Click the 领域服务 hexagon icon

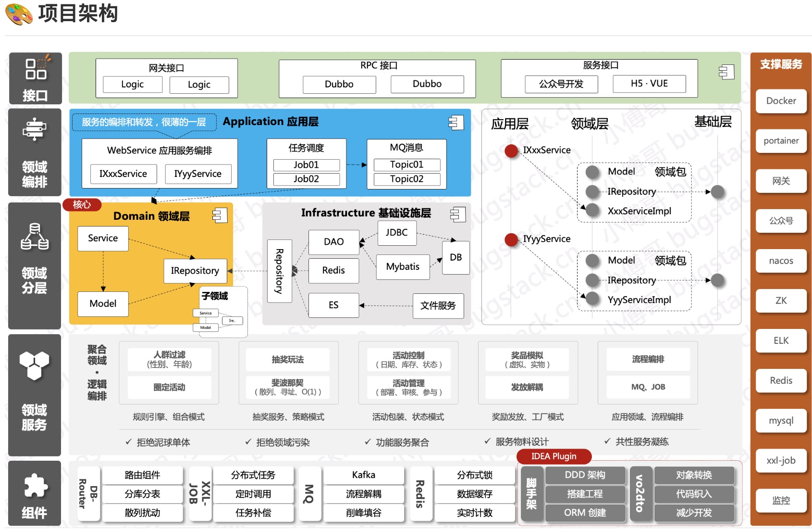[35, 365]
